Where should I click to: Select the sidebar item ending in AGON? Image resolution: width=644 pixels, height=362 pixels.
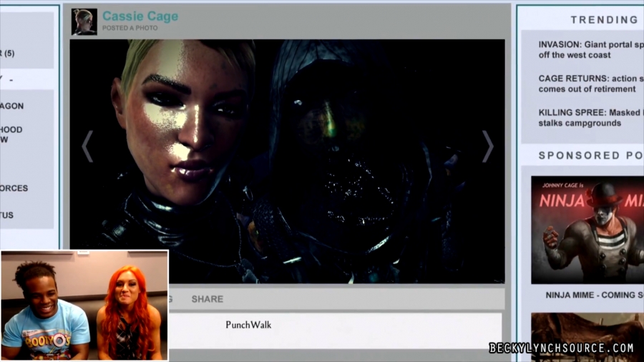tap(14, 106)
